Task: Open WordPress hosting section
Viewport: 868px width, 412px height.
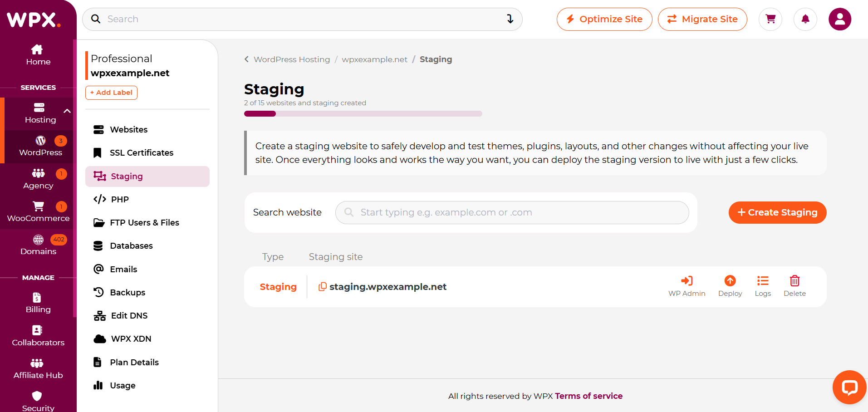Action: tap(40, 147)
